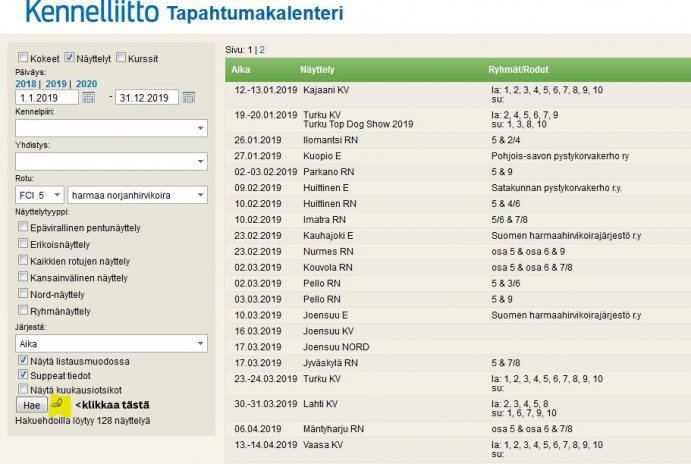
Task: Select year 2018 link
Action: (x=26, y=84)
